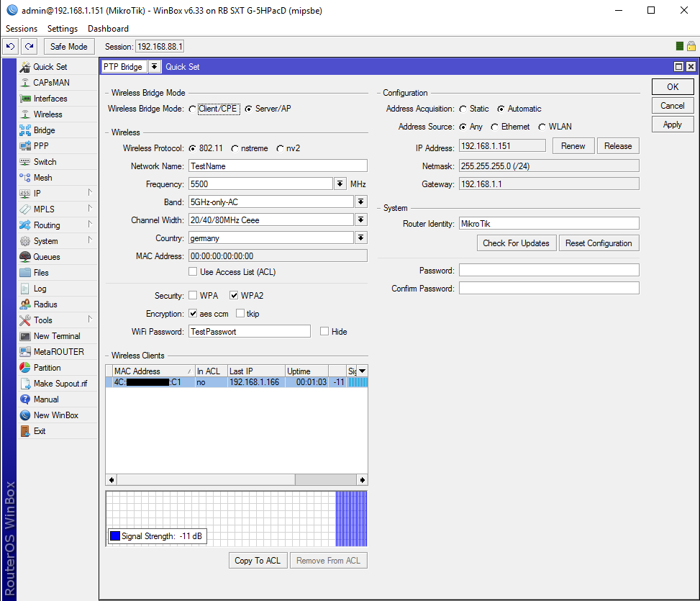Open Radius in the sidebar
Image resolution: width=700 pixels, height=601 pixels.
pyautogui.click(x=45, y=304)
